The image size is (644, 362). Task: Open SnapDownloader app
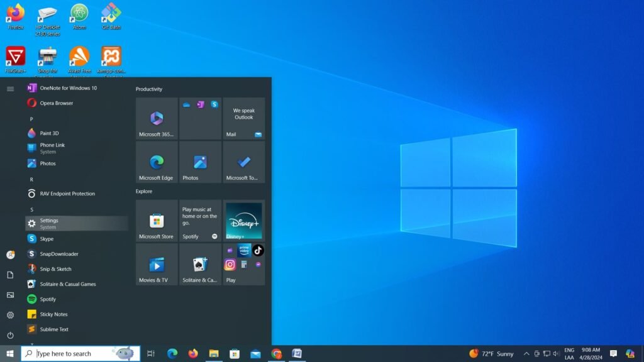(x=76, y=254)
